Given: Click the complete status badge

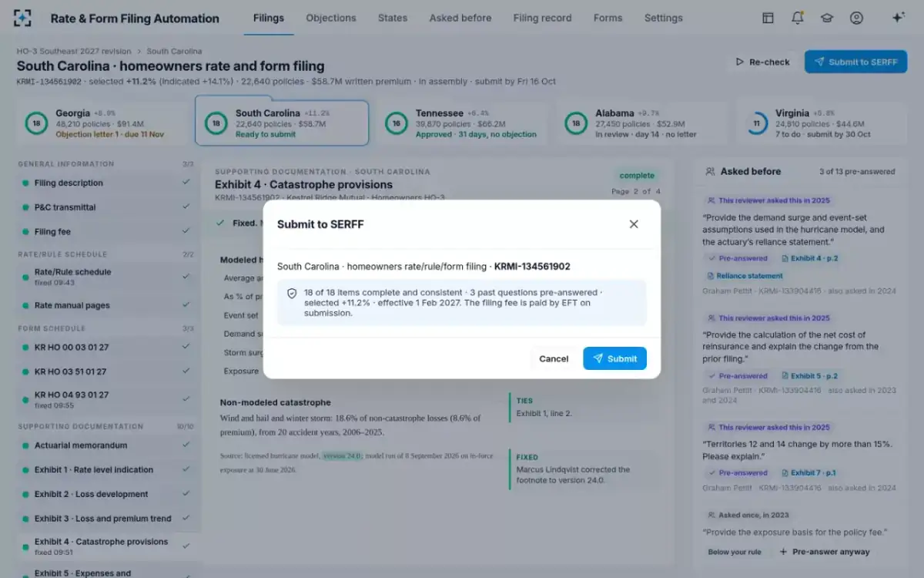Looking at the screenshot, I should pyautogui.click(x=637, y=176).
